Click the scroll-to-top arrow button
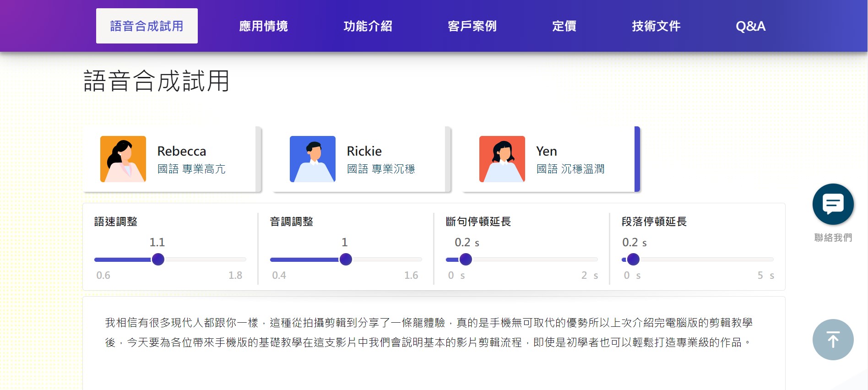The image size is (868, 390). pos(833,340)
